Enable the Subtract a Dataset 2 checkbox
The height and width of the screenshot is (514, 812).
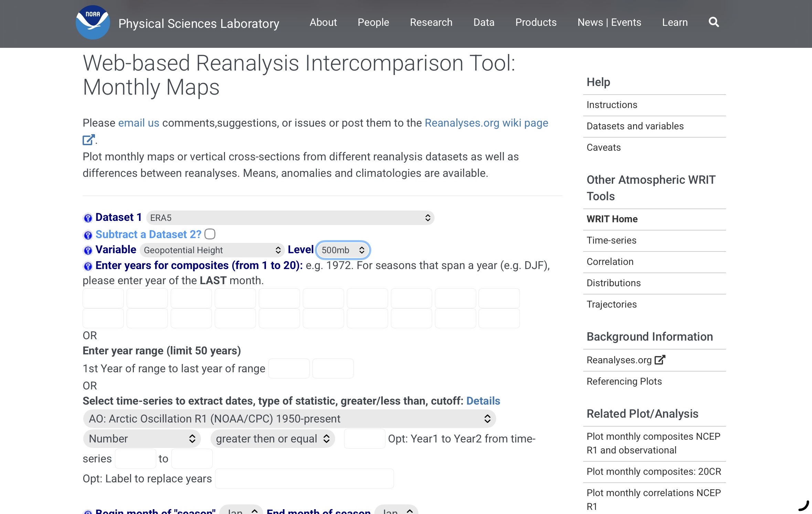[x=210, y=234]
